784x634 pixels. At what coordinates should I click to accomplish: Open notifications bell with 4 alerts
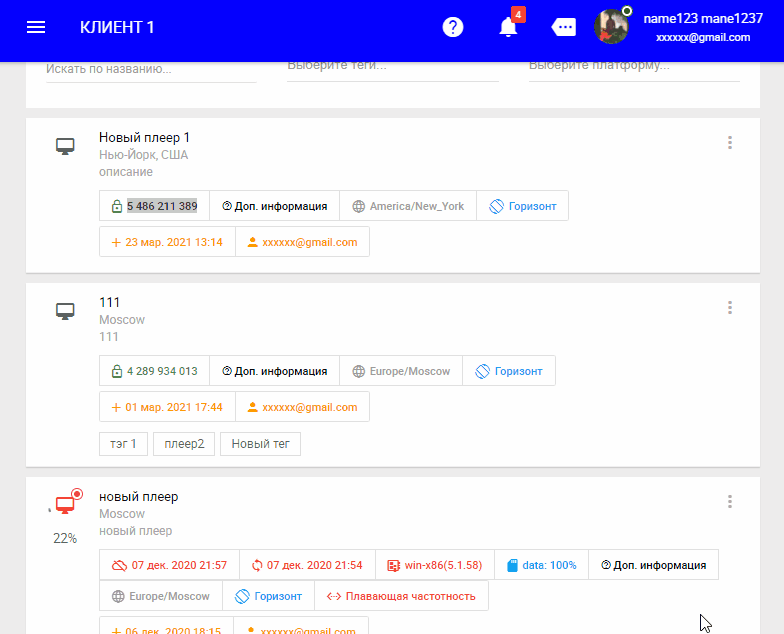[x=509, y=27]
